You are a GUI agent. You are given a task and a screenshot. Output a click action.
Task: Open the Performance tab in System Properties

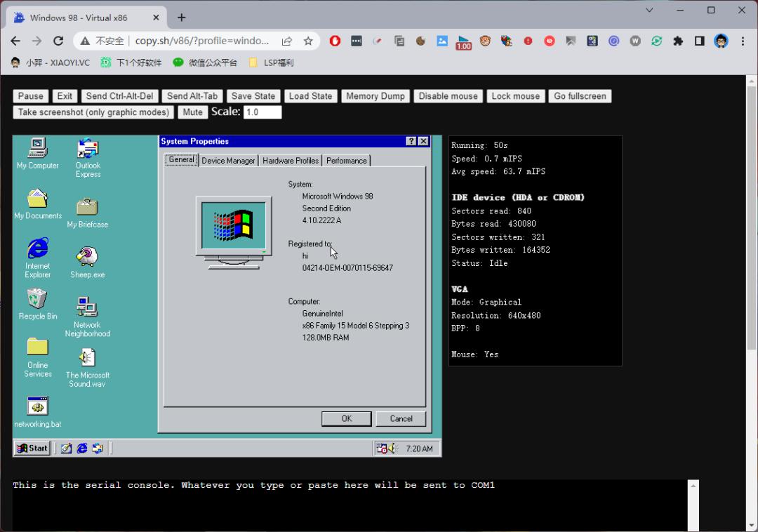coord(346,160)
